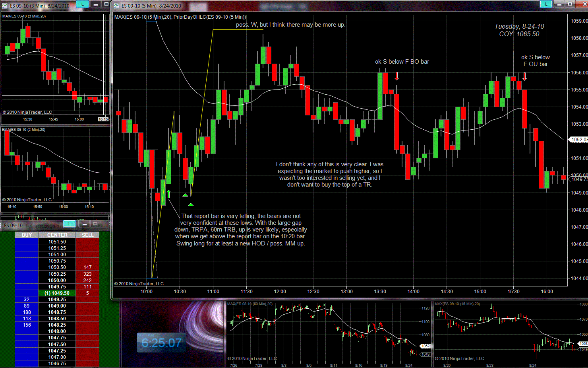Click the 1052.08 price marker on axis
The width and height of the screenshot is (588, 368).
click(x=578, y=140)
